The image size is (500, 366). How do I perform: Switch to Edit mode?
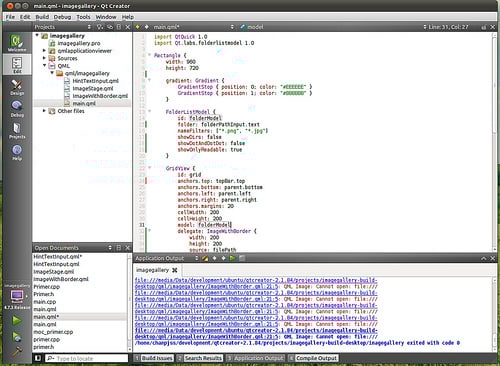(x=17, y=64)
